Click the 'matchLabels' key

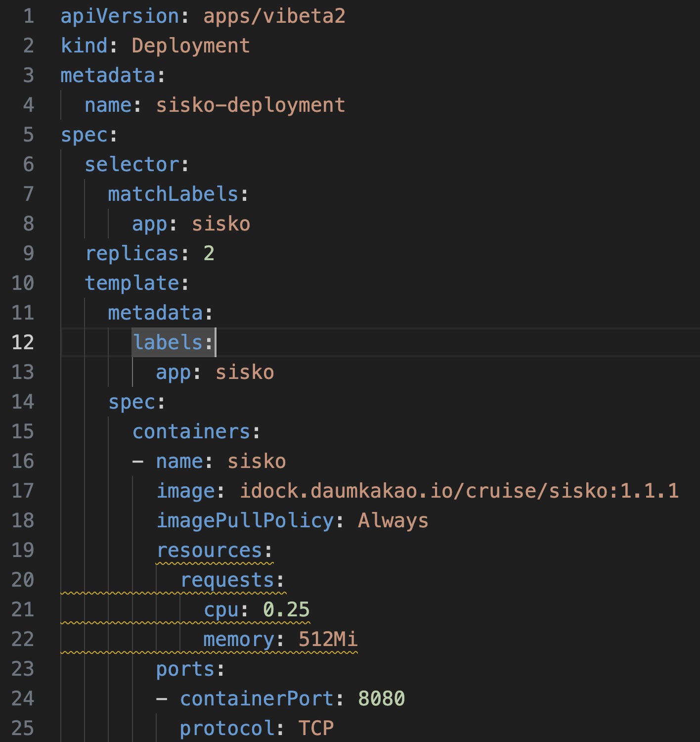tap(173, 194)
